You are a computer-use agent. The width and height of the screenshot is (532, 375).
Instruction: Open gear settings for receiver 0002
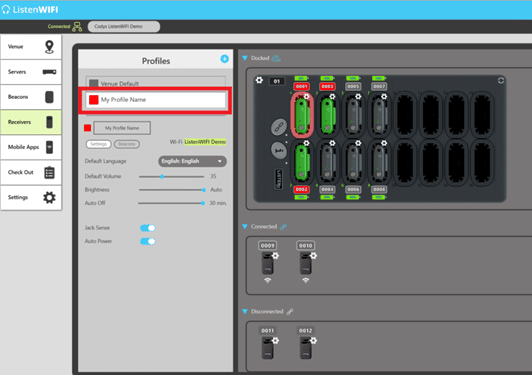click(x=307, y=143)
